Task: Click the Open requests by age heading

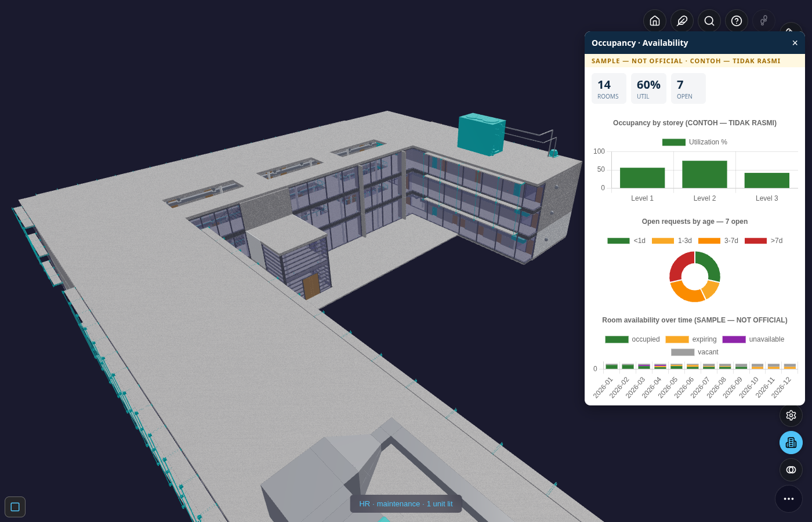Action: tap(695, 222)
